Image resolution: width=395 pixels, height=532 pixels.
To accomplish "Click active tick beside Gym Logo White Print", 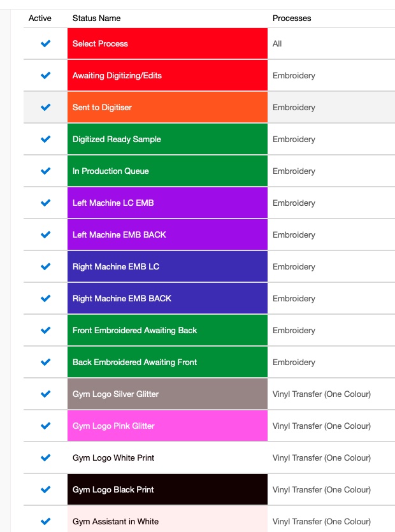I will pos(45,457).
